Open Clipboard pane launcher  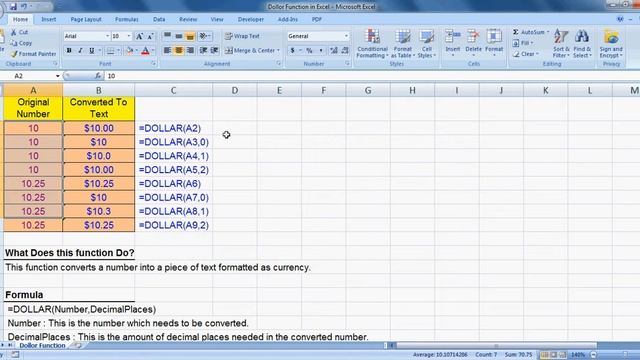(x=55, y=64)
